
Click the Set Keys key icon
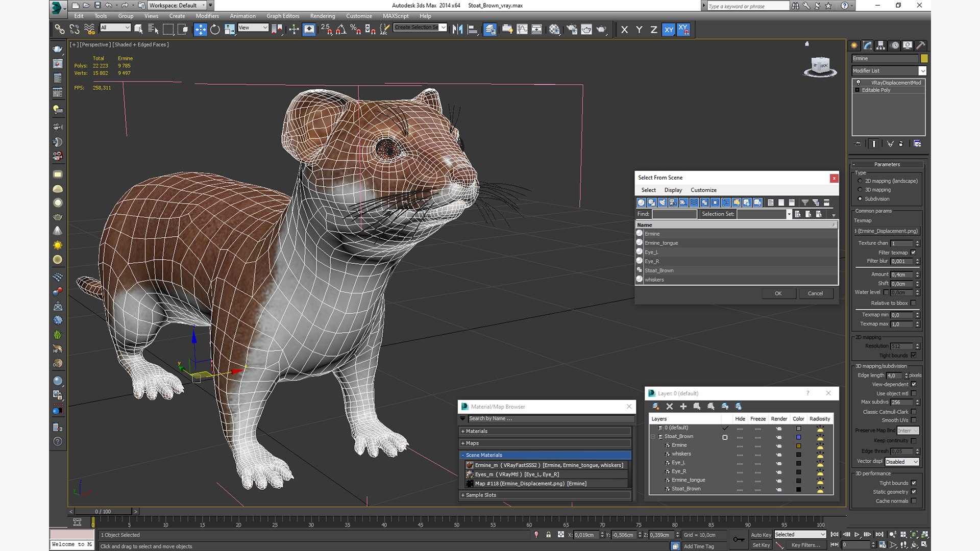point(738,539)
